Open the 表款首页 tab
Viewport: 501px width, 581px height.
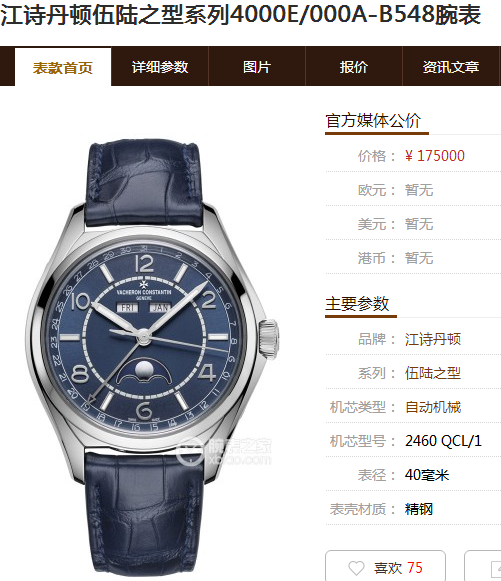tap(63, 67)
